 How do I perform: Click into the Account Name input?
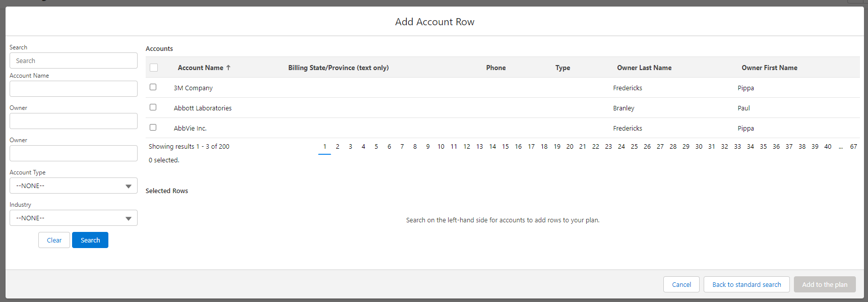click(74, 89)
